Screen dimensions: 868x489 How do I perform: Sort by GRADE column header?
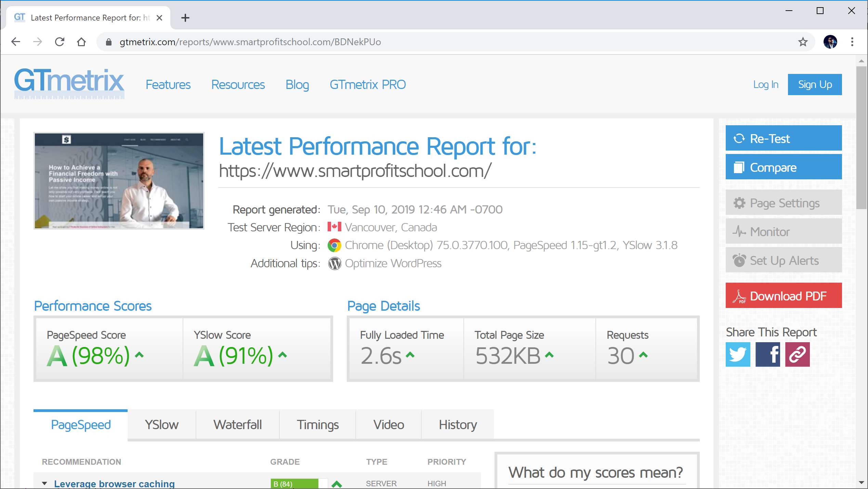tap(285, 462)
